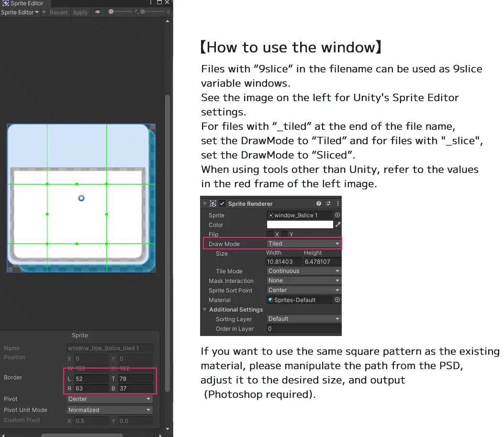Pick a color with the eyedropper icon
504x437 pixels.
[338, 224]
